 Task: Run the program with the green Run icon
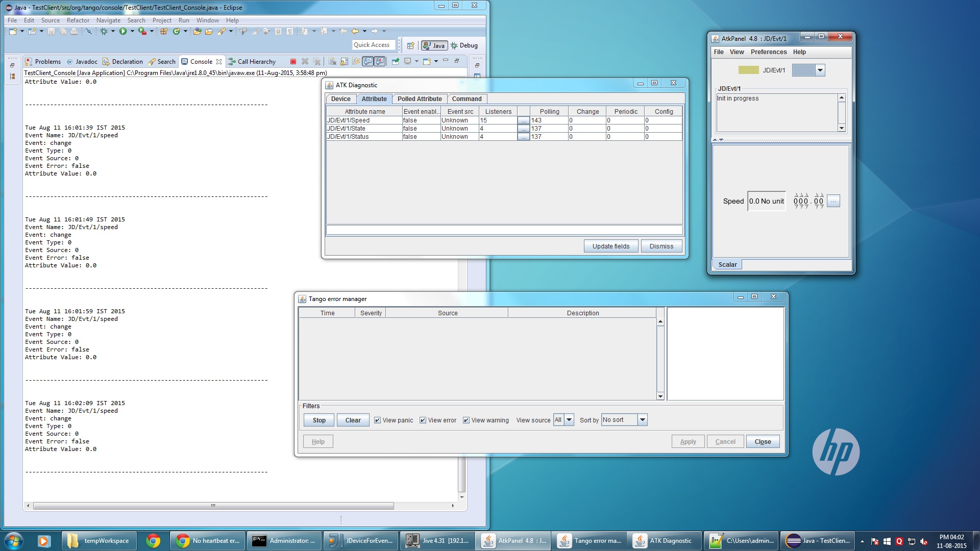click(x=123, y=31)
